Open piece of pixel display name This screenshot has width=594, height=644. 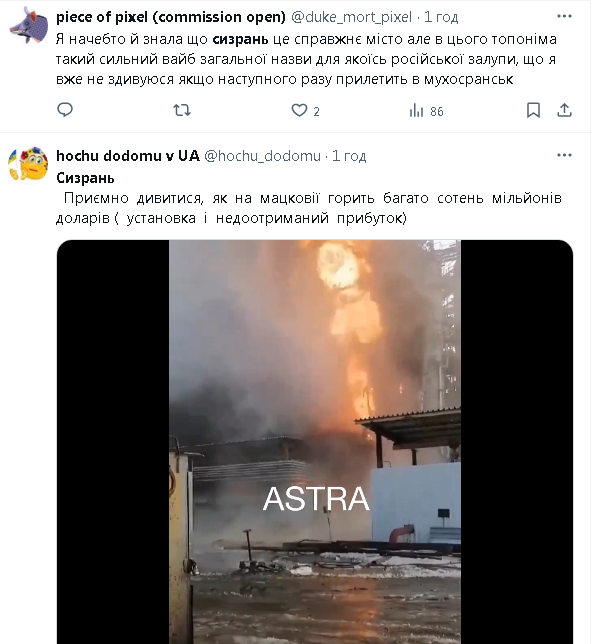(x=170, y=17)
